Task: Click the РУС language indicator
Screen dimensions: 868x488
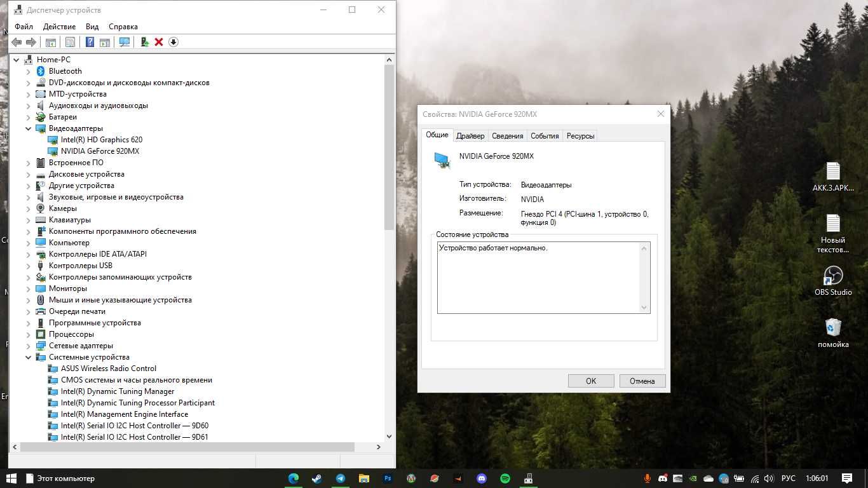Action: point(789,478)
